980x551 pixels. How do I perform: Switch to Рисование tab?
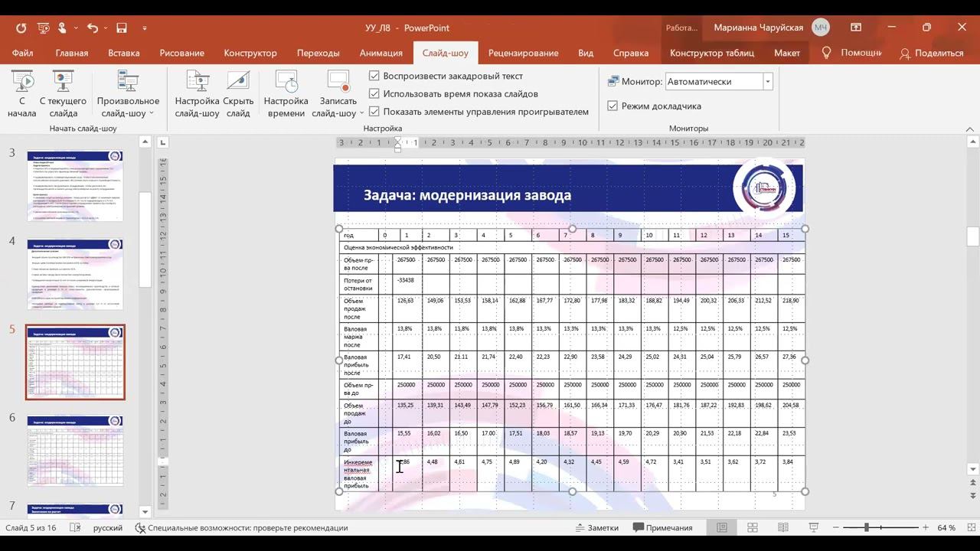tap(181, 53)
